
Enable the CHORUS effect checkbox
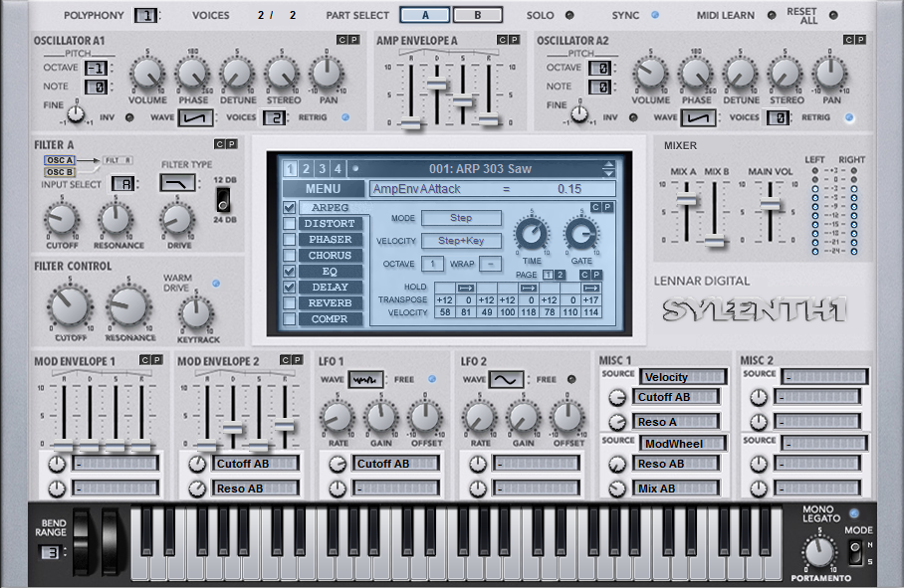(290, 255)
